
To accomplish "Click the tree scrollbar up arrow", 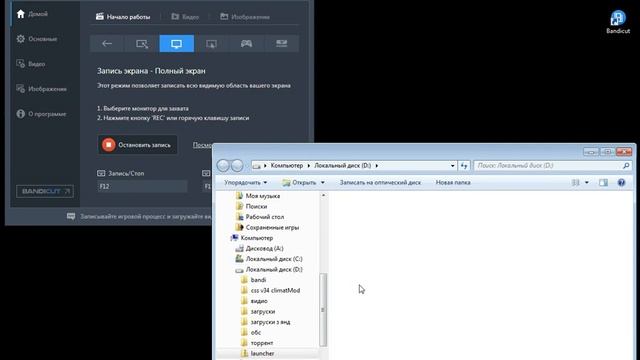I will coord(323,196).
